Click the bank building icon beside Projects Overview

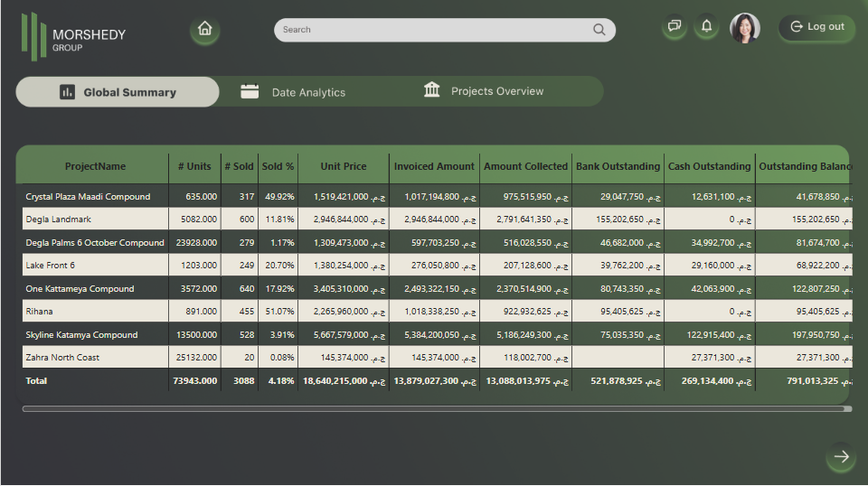[432, 89]
